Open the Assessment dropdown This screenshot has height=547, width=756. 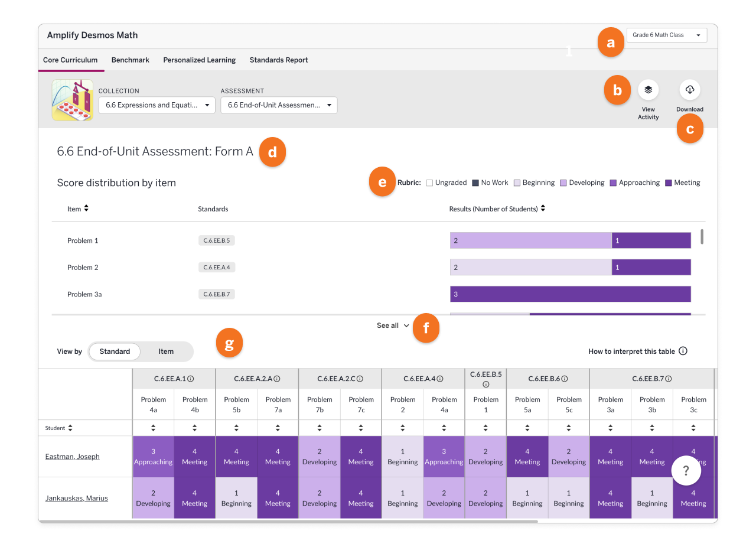point(279,105)
